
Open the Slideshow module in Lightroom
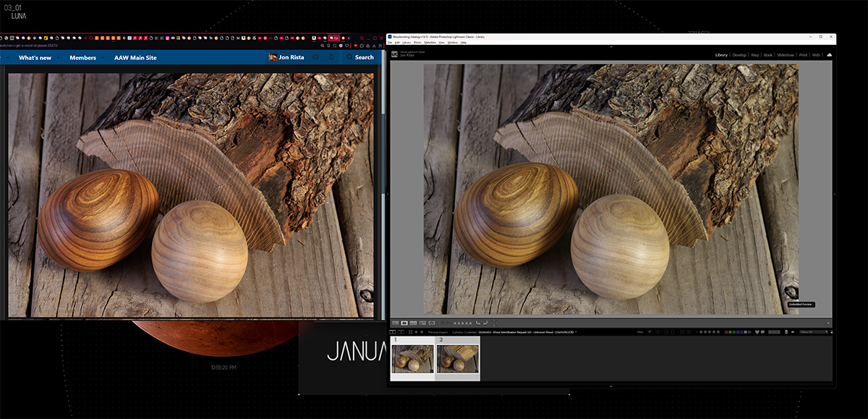click(x=786, y=55)
